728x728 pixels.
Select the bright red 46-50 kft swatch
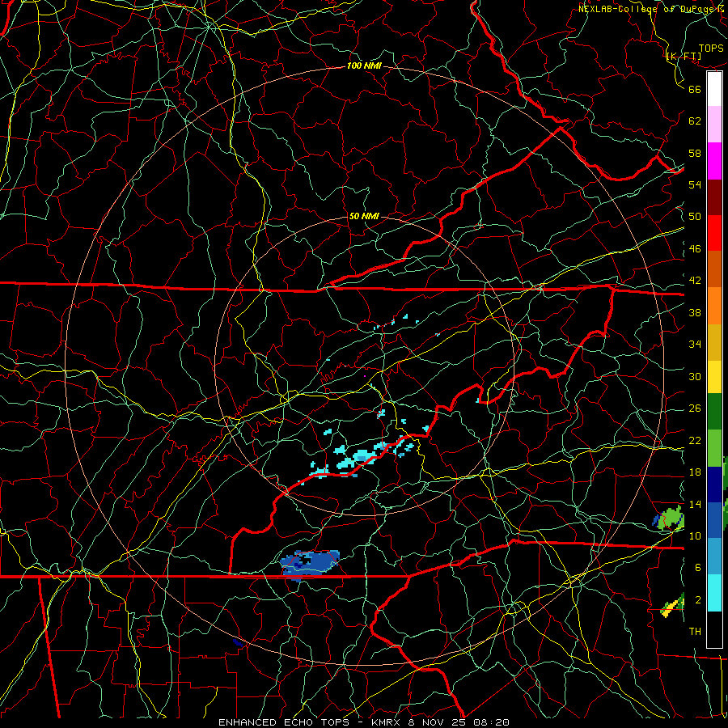[714, 233]
